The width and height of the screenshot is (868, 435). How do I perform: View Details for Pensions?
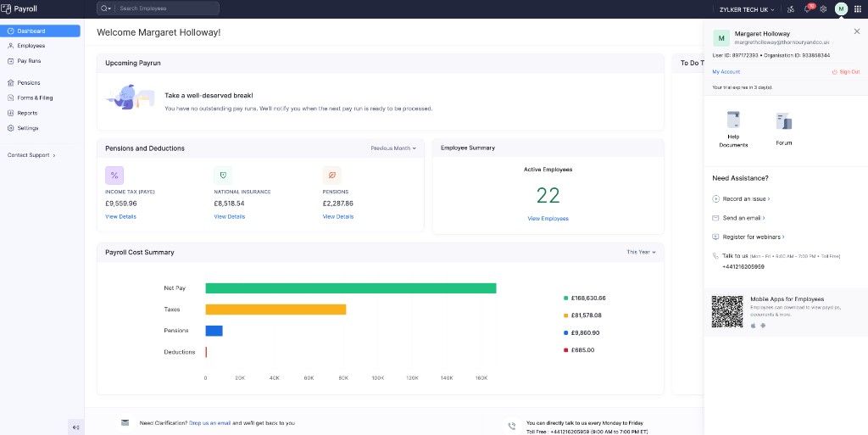(x=338, y=217)
